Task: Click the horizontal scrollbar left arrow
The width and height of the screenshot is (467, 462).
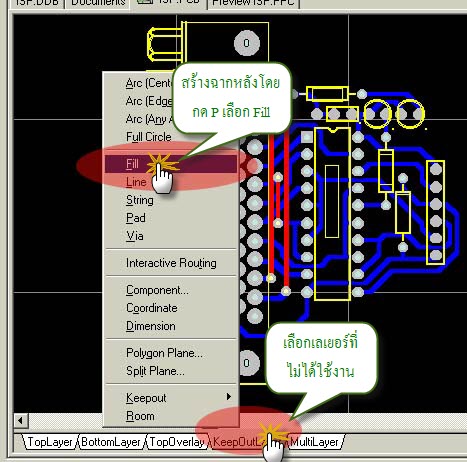Action: (21, 420)
